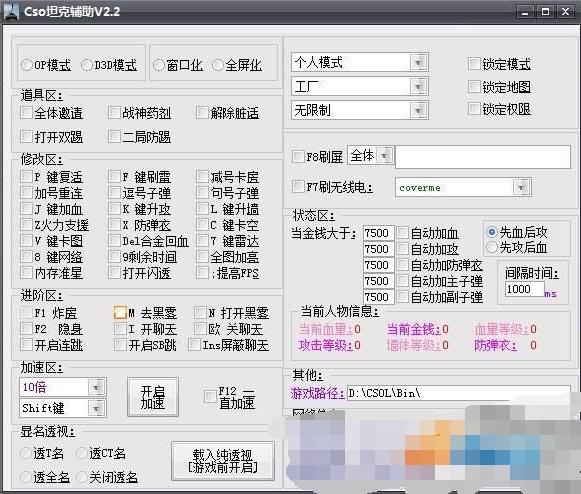Screen dimensions: 581x494
Task: Check the L键升墙 option
Action: point(202,209)
